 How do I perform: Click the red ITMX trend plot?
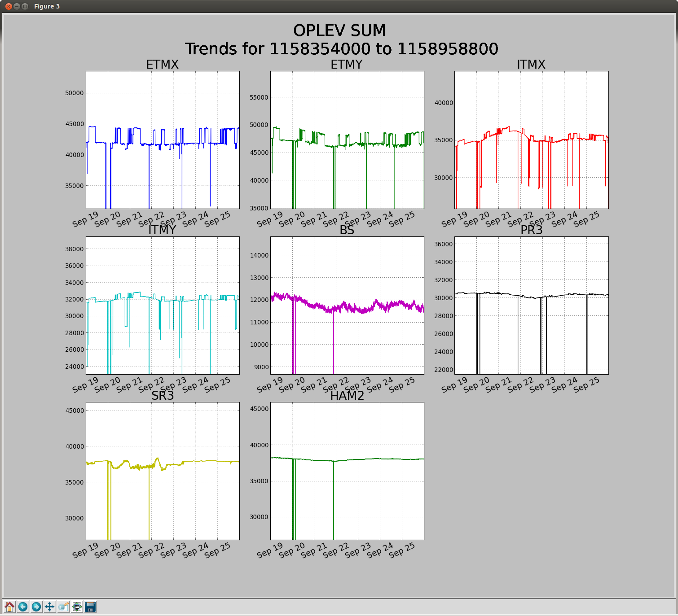point(532,140)
